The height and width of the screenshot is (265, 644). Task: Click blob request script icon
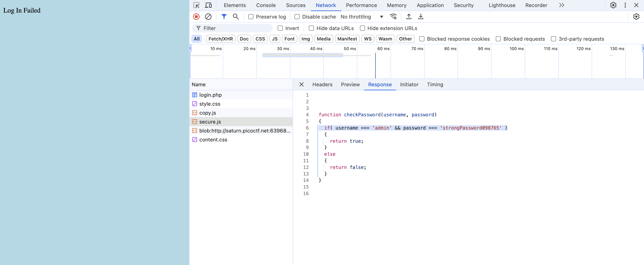click(194, 131)
